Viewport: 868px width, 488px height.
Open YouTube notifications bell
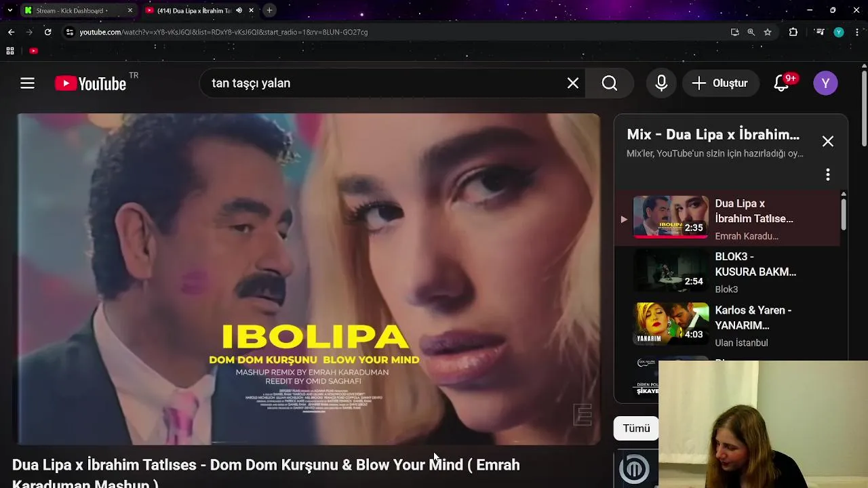point(782,83)
